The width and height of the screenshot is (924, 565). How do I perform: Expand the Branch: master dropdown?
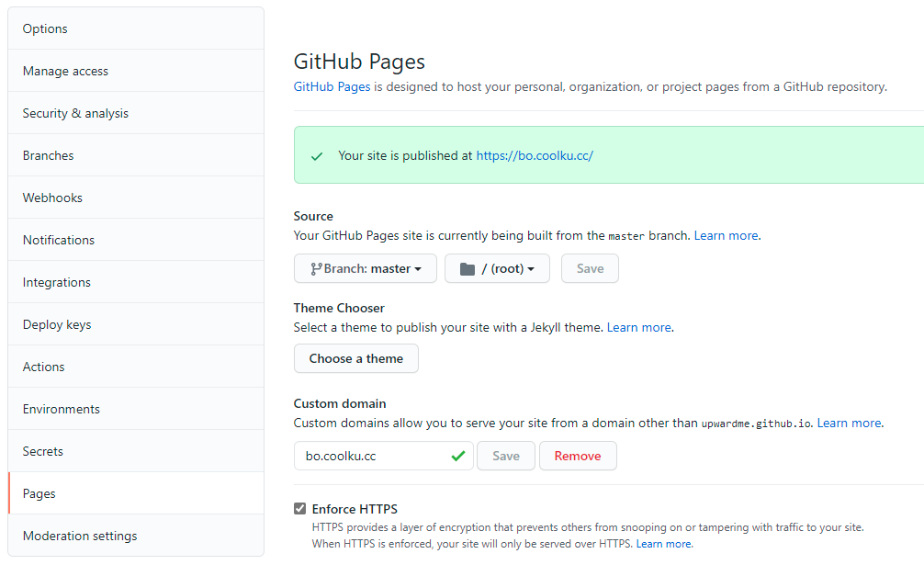coord(366,268)
